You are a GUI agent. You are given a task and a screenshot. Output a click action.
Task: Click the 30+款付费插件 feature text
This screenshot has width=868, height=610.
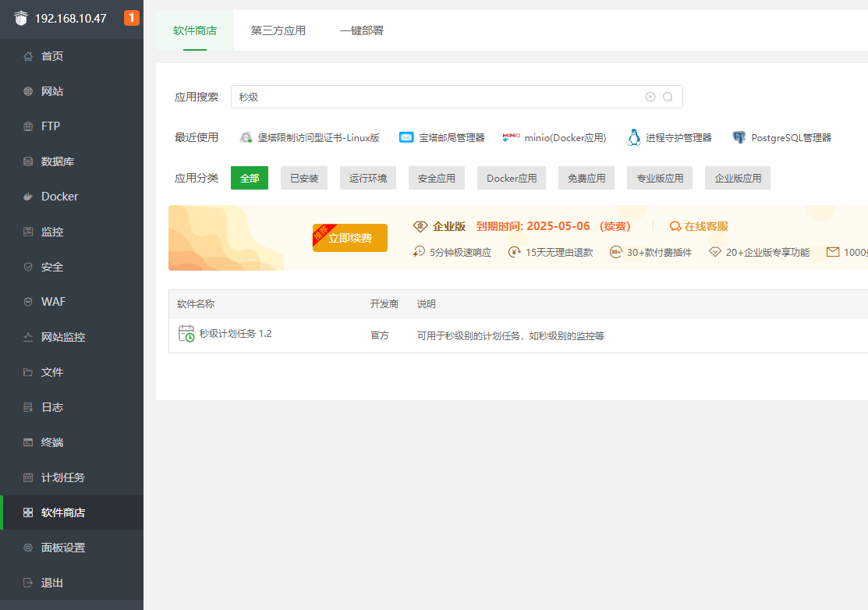pyautogui.click(x=659, y=253)
